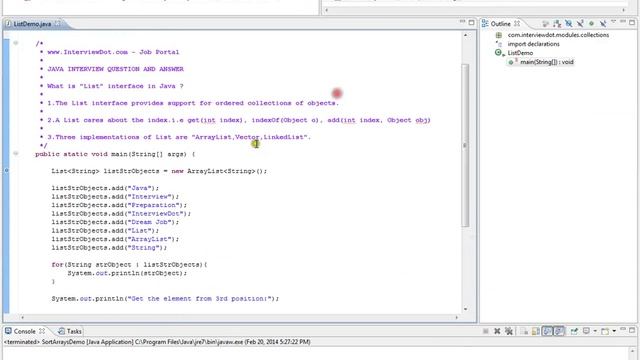Click the top-right pane horizontal scrollbar left arrow

pos(326,10)
